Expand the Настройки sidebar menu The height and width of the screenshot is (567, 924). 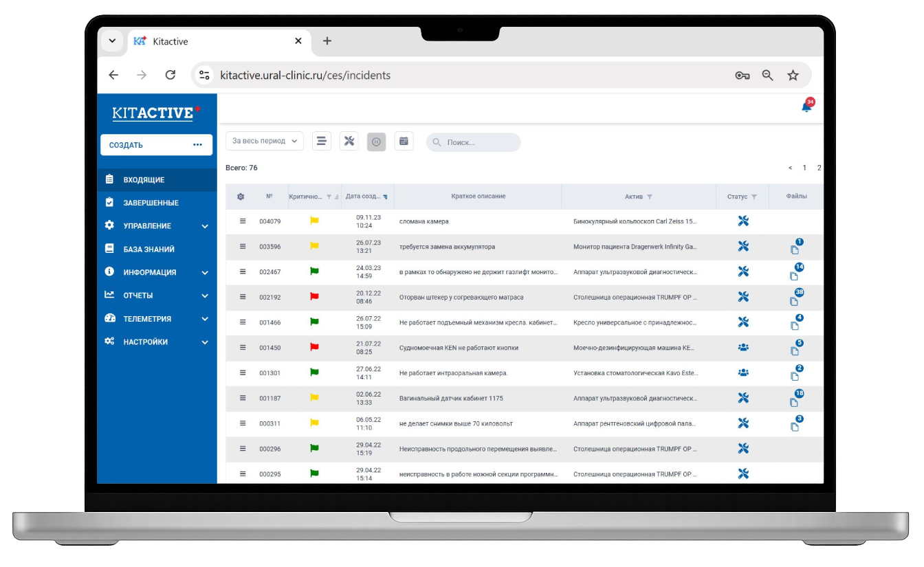point(157,342)
